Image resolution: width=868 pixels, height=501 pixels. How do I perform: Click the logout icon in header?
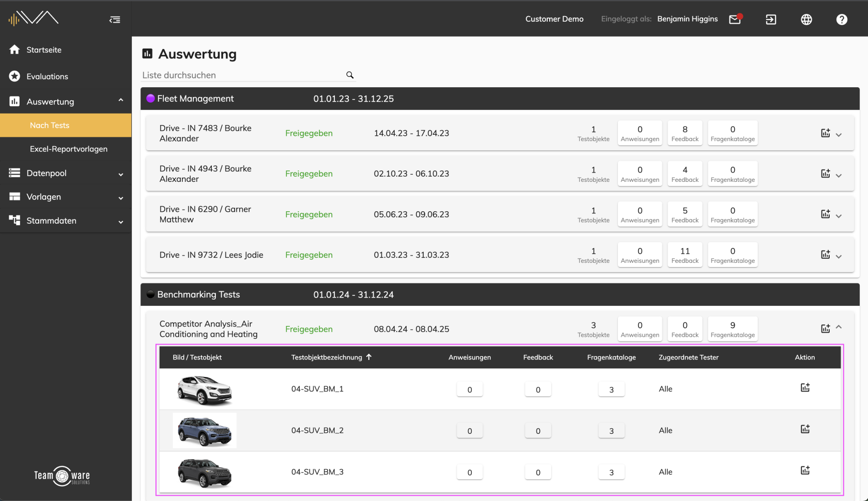click(x=771, y=20)
